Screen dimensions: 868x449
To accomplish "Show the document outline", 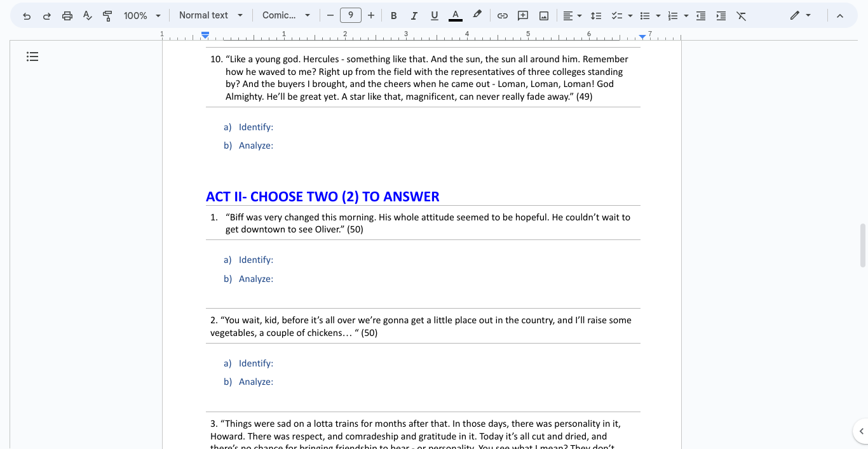I will pyautogui.click(x=32, y=57).
